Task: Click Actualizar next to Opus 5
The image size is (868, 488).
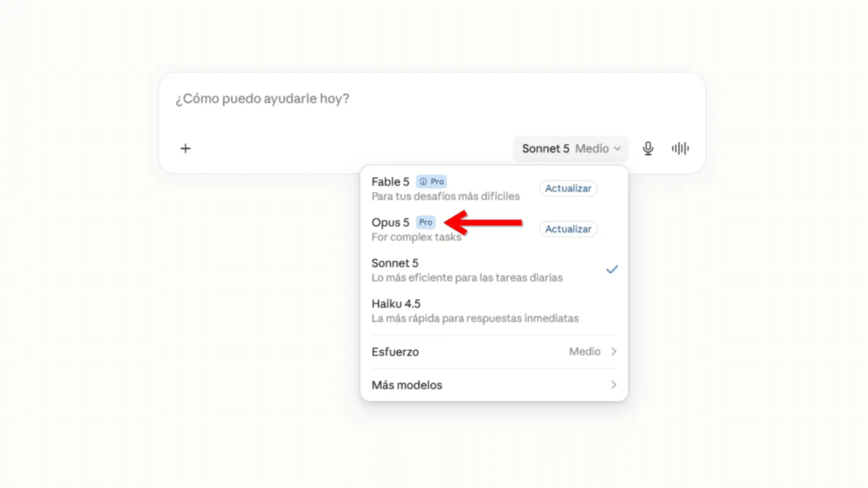Action: [568, 229]
